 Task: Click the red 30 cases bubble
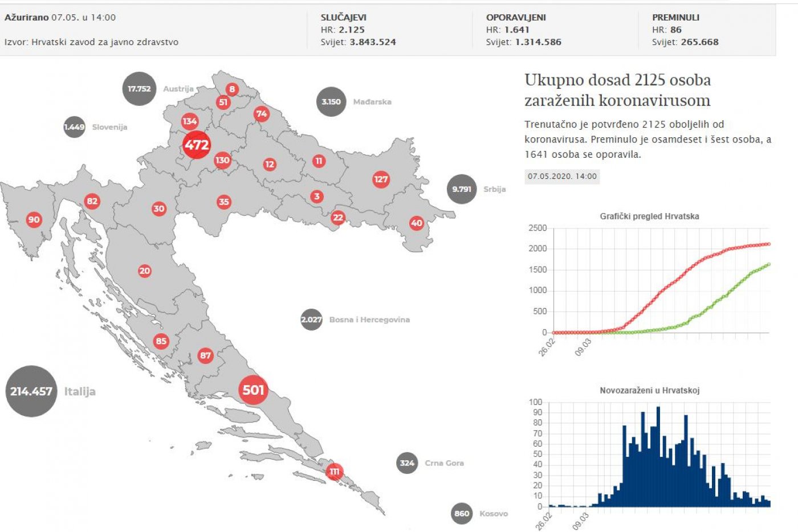(x=159, y=208)
